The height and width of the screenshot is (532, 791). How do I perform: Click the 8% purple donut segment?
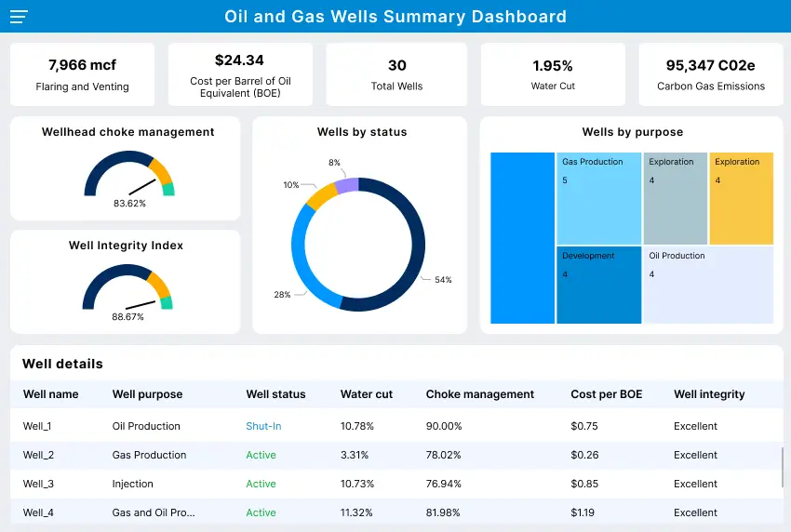point(347,186)
